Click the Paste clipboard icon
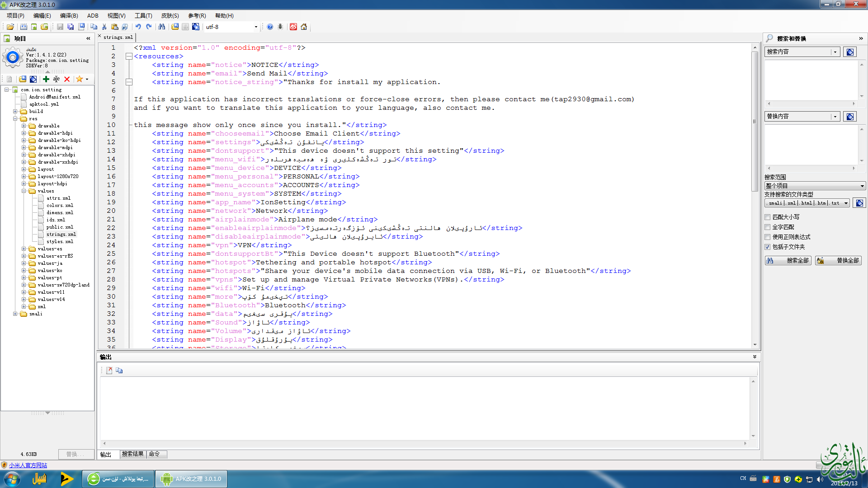 click(115, 27)
